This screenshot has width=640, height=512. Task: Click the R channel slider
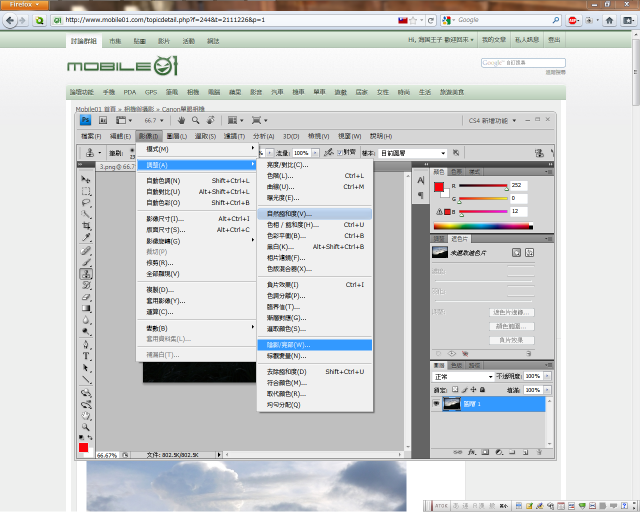pos(483,186)
